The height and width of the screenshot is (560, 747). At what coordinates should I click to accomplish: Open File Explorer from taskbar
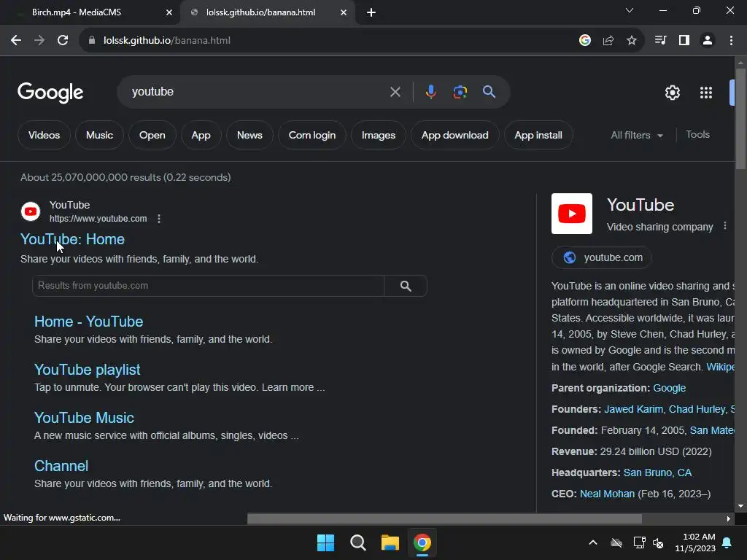pos(390,542)
